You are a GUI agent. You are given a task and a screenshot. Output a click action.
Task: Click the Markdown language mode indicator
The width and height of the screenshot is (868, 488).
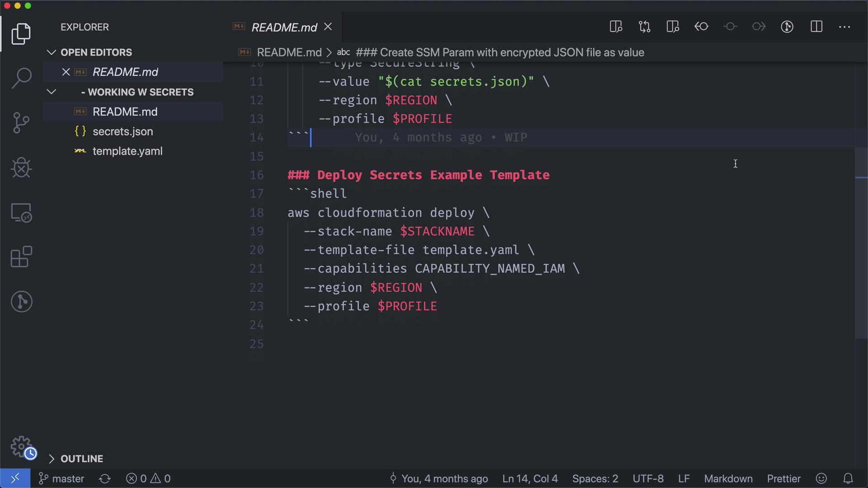[728, 479]
